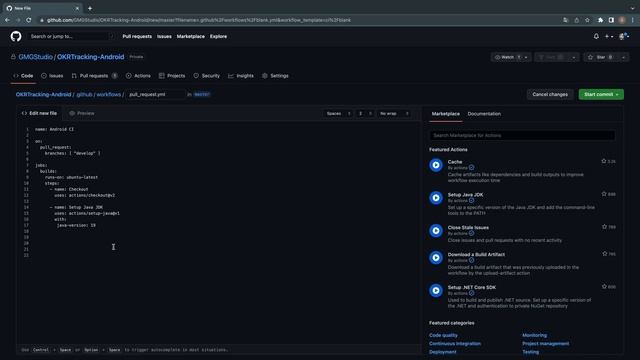Switch to the Code repository tab

pyautogui.click(x=23, y=76)
